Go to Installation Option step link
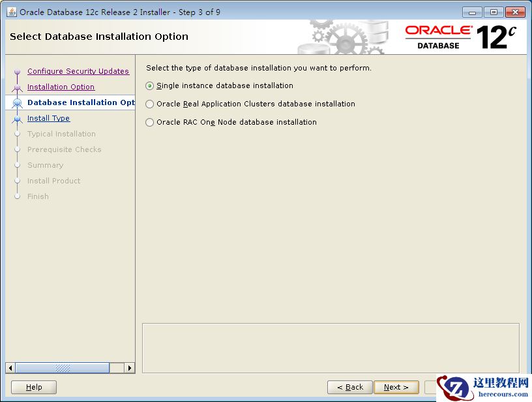Screen dimensions: 532x402 pos(61,87)
